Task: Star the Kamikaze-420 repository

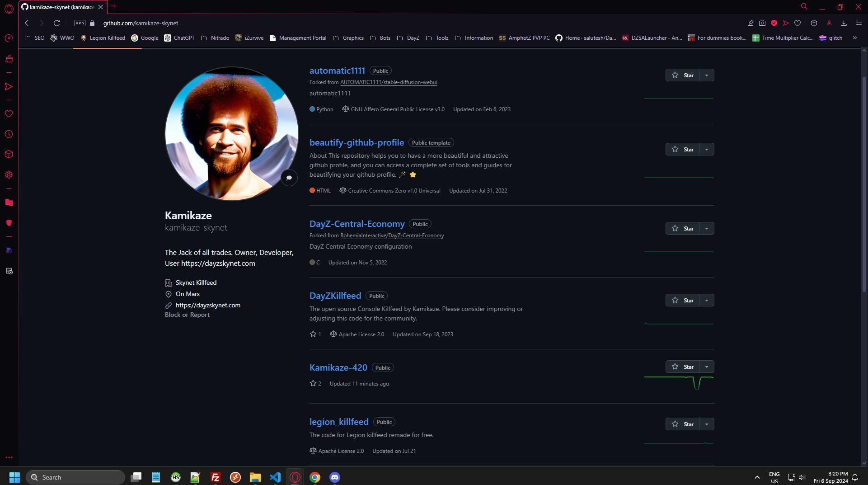Action: (683, 367)
